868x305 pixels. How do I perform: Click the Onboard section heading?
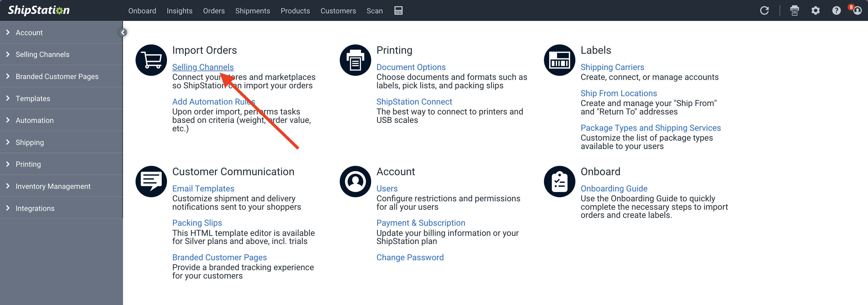tap(600, 172)
